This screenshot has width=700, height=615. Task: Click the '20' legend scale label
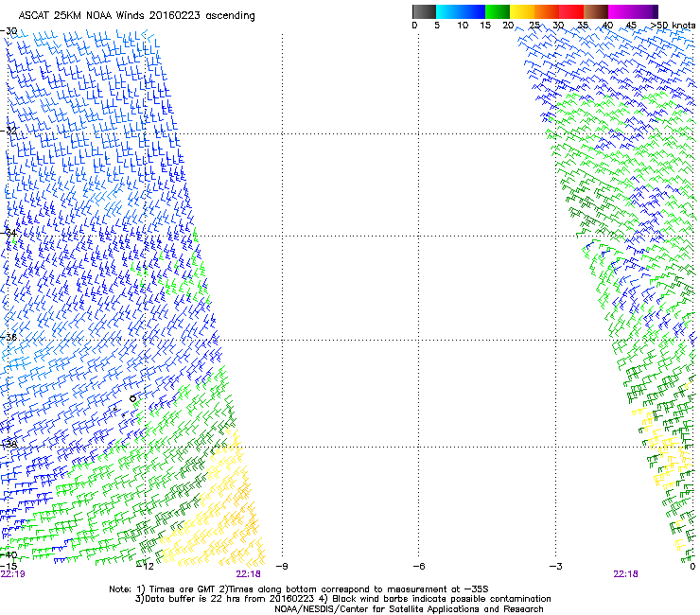pyautogui.click(x=508, y=26)
